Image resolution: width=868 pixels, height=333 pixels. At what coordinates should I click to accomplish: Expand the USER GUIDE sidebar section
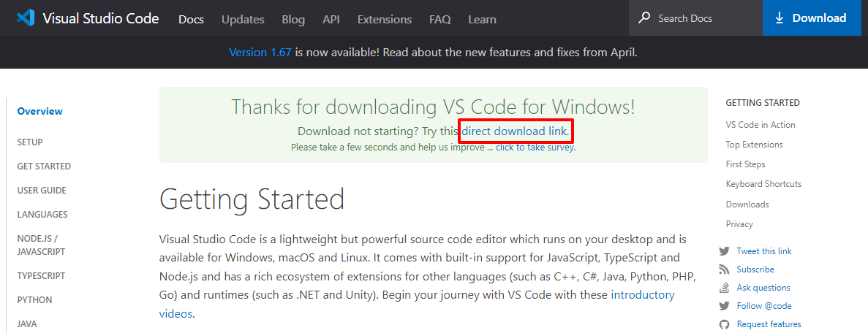(x=42, y=191)
